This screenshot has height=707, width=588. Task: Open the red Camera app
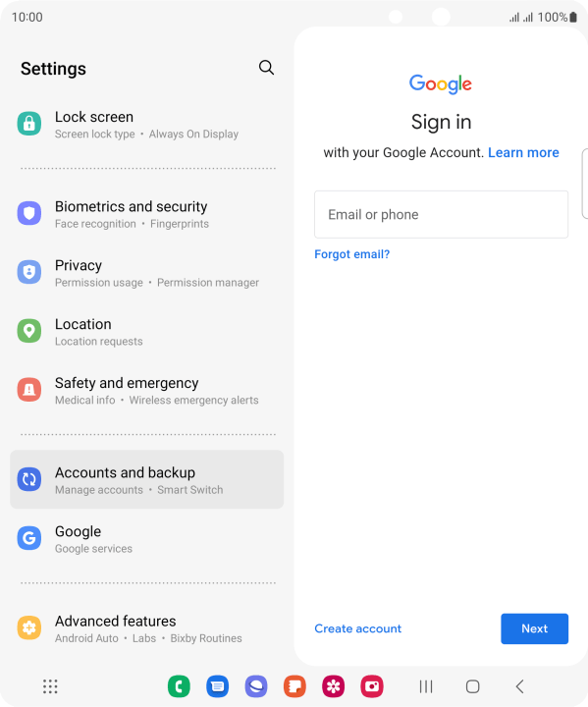[x=372, y=686]
